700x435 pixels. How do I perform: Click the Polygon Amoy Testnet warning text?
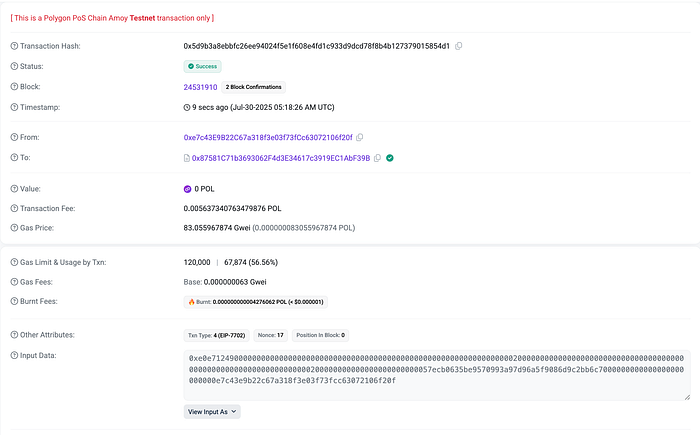click(112, 18)
